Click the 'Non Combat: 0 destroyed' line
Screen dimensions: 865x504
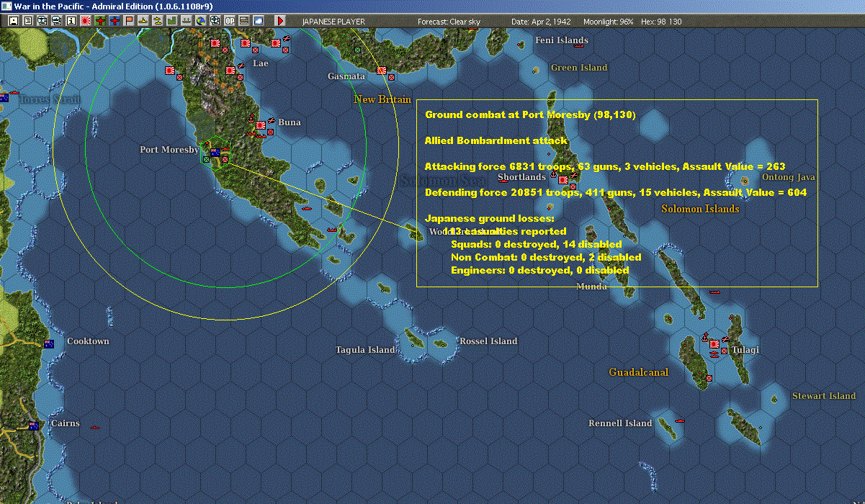tap(546, 258)
